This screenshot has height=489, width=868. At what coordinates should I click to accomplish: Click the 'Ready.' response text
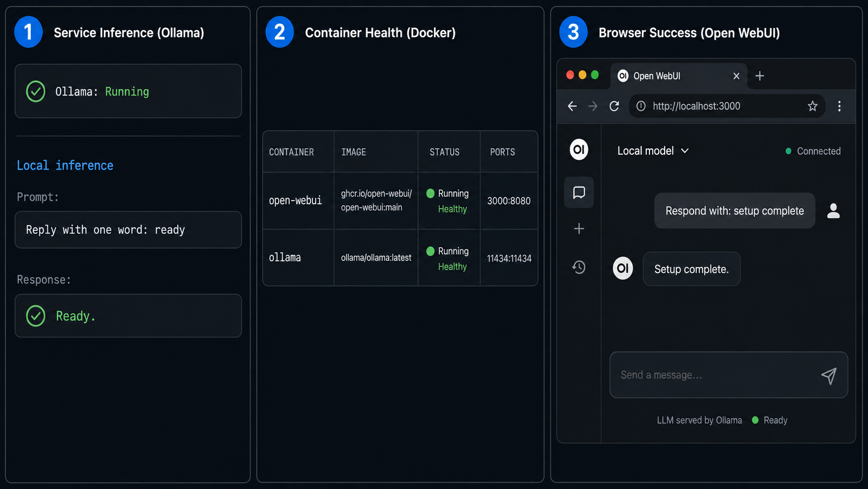(x=76, y=316)
